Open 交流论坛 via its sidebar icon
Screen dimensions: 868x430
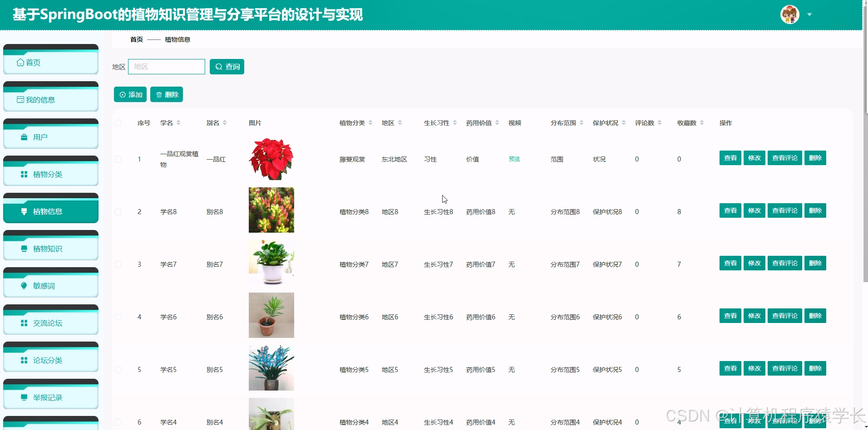(24, 323)
